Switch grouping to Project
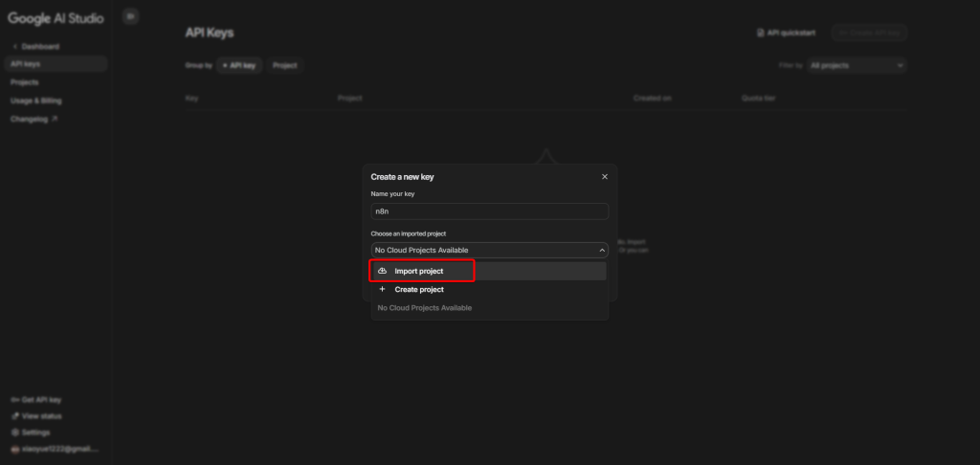This screenshot has width=980, height=465. tap(284, 65)
